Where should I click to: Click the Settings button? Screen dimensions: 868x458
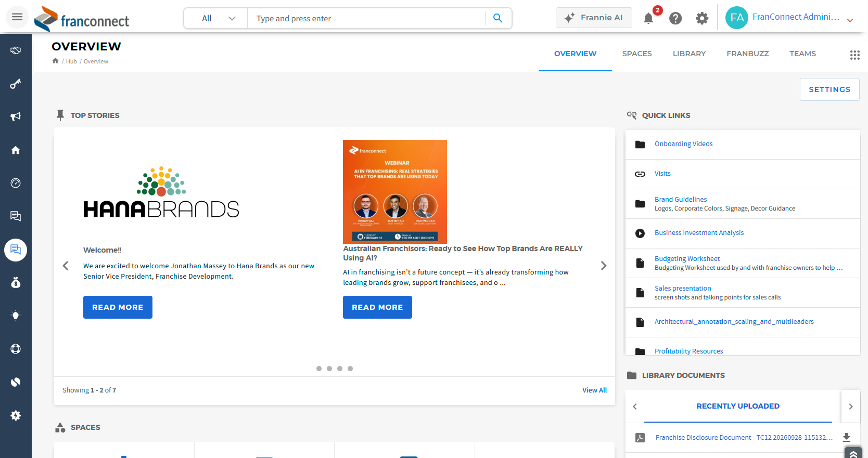tap(829, 89)
